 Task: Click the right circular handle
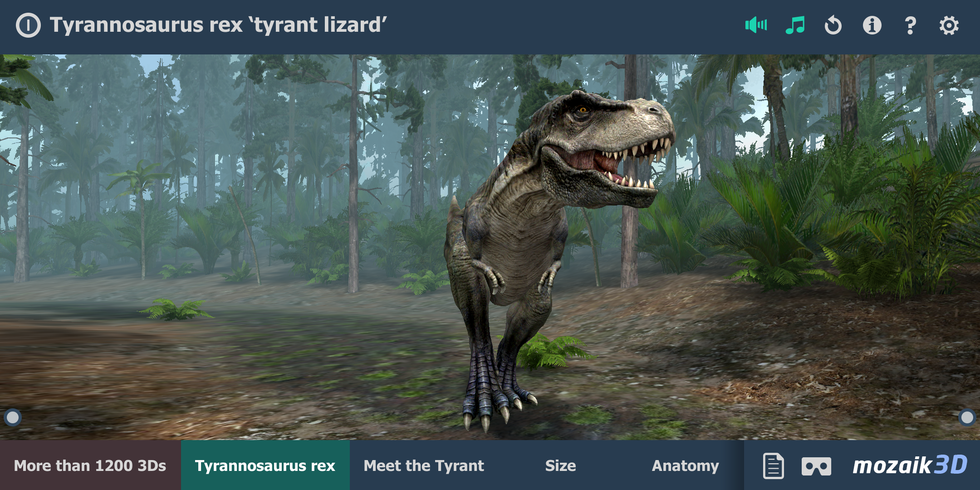point(967,417)
